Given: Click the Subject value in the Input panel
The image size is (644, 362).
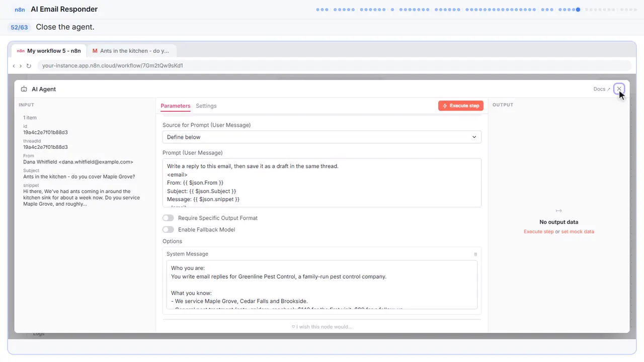Looking at the screenshot, I should (x=79, y=176).
